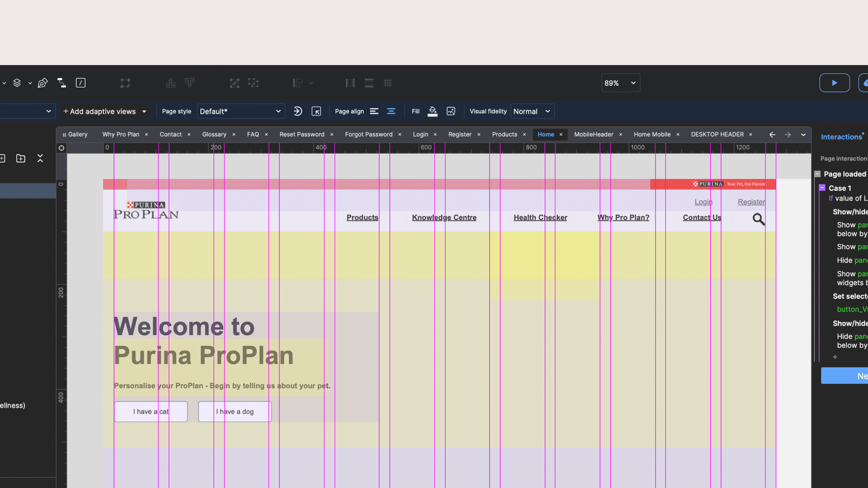Image resolution: width=868 pixels, height=488 pixels.
Task: Collapse Case 1 in interactions
Action: [822, 188]
